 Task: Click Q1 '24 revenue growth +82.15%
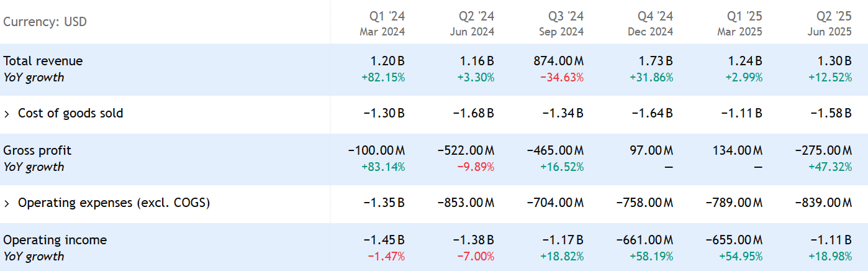point(384,78)
